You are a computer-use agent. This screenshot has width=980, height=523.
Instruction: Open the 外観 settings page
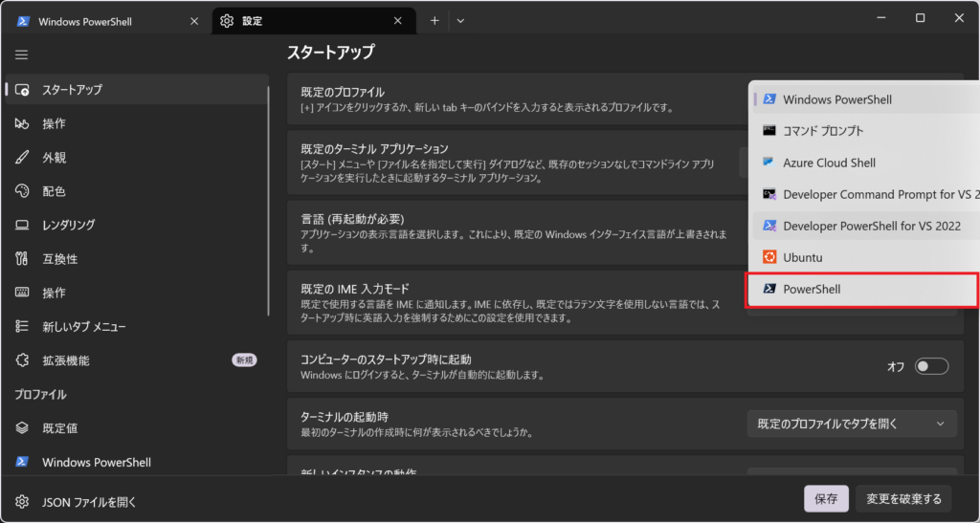tap(138, 157)
